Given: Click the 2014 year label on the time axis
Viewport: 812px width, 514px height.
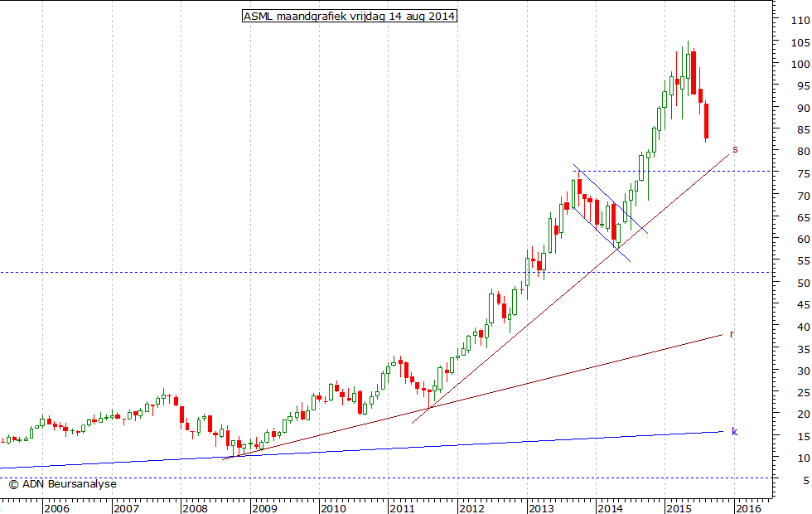Looking at the screenshot, I should point(610,508).
